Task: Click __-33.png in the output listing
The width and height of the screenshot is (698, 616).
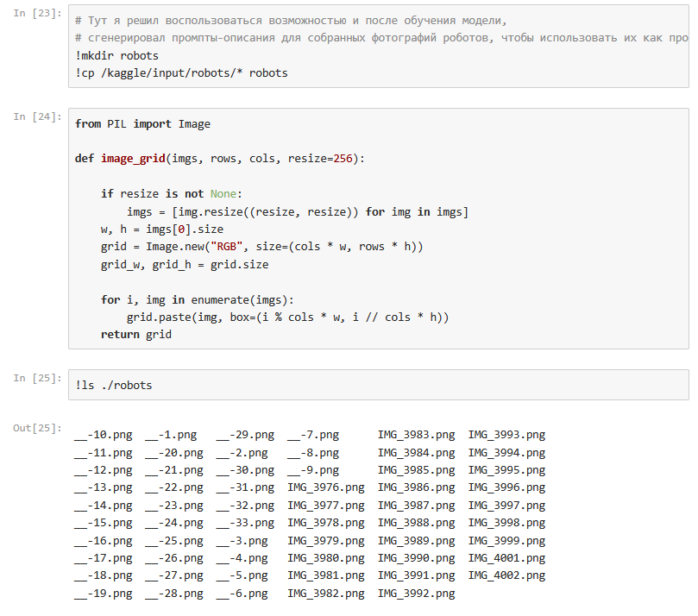Action: (245, 523)
